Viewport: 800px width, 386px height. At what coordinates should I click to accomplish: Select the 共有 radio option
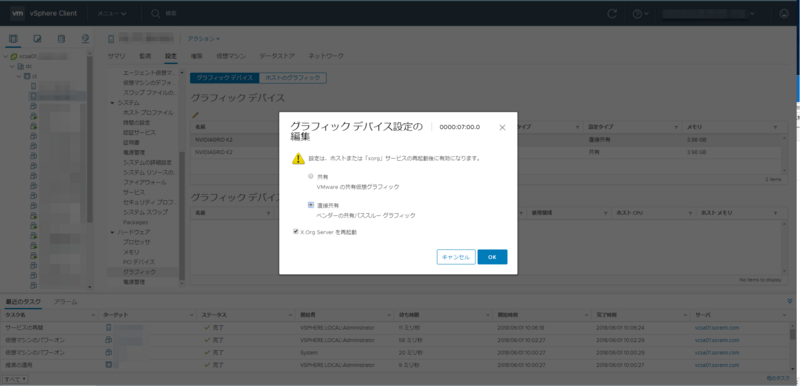click(x=311, y=176)
